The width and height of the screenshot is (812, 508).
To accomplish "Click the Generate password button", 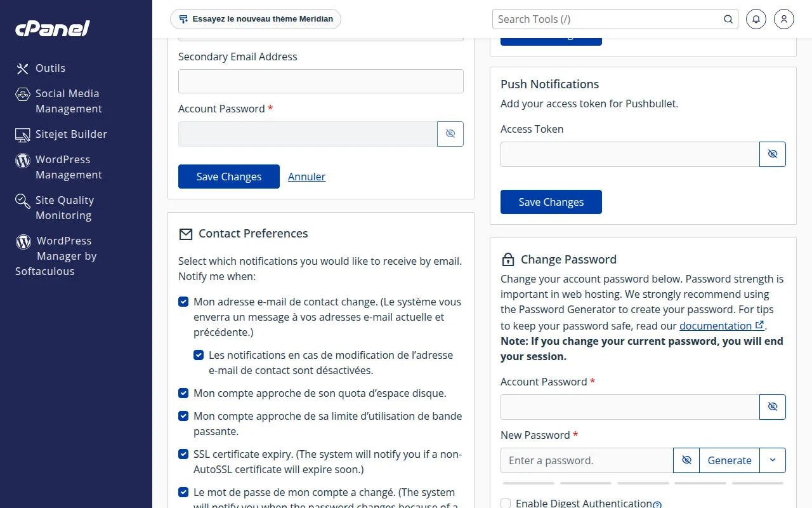I will pos(730,460).
